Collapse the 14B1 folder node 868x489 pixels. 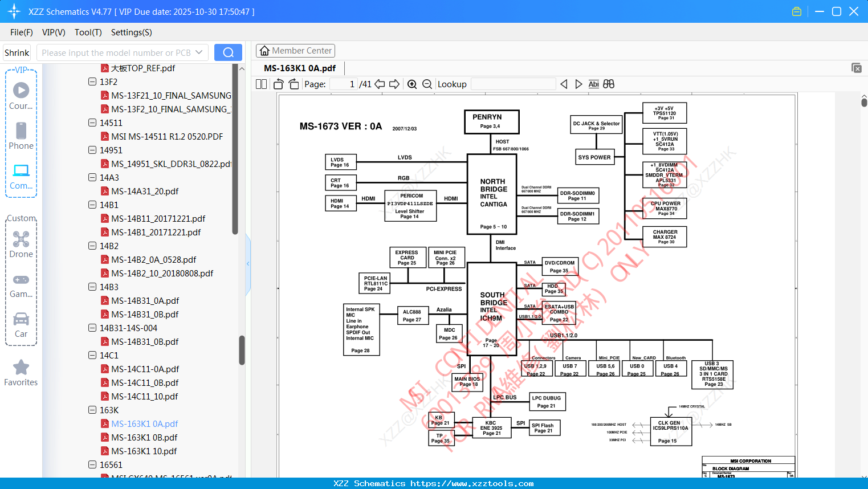pos(92,205)
